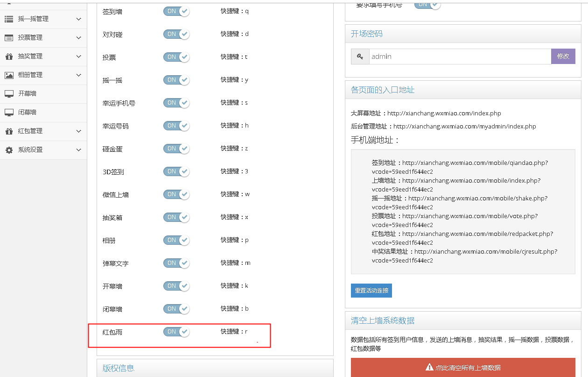Image resolution: width=588 pixels, height=377 pixels.
Task: Open the 开幕墙 sidebar menu item
Action: 27,94
